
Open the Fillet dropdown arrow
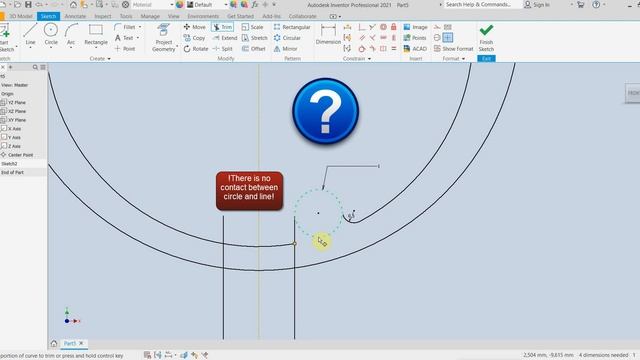point(140,27)
